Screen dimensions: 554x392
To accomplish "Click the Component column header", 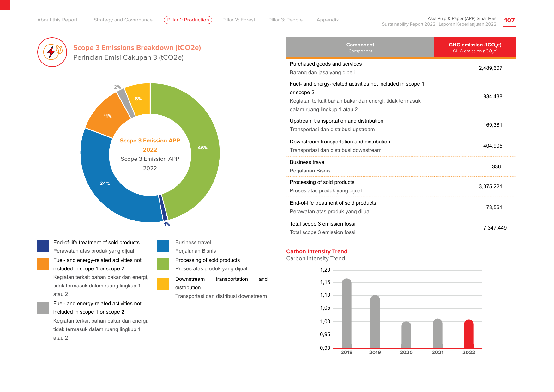I will (x=360, y=47).
